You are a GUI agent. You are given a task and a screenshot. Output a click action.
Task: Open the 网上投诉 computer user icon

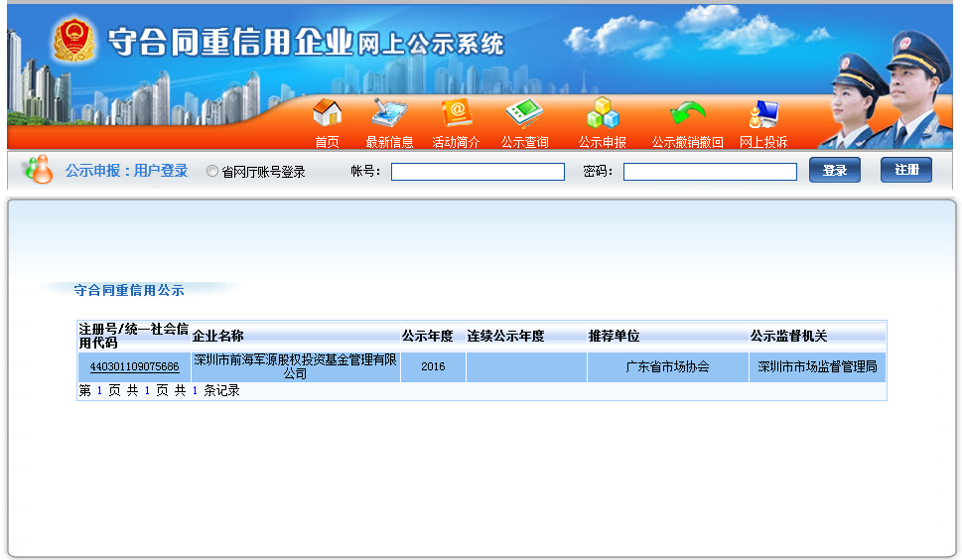763,114
